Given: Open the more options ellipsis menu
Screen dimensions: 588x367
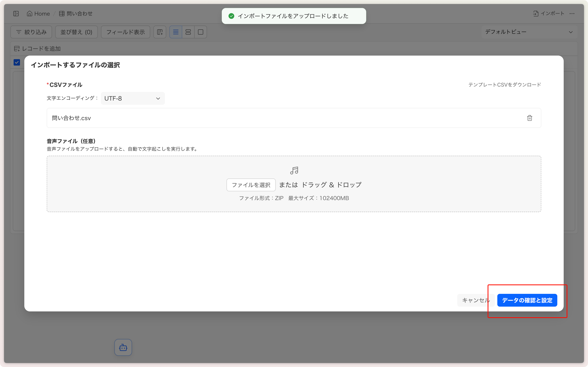Looking at the screenshot, I should [x=572, y=14].
